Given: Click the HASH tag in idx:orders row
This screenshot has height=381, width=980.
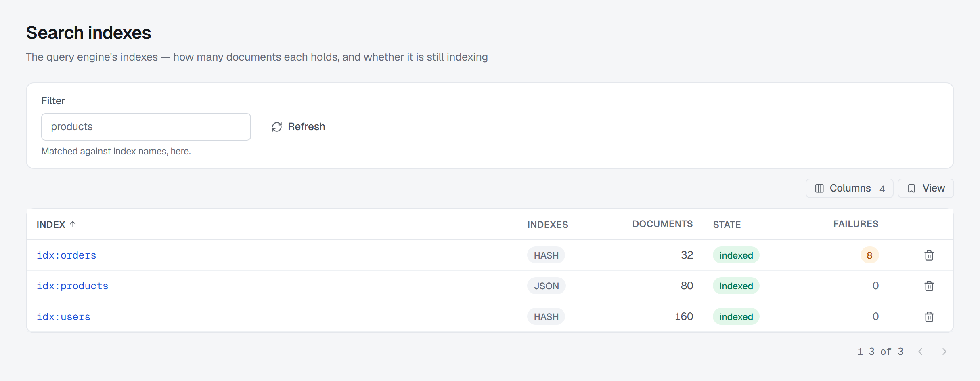Looking at the screenshot, I should [x=546, y=255].
